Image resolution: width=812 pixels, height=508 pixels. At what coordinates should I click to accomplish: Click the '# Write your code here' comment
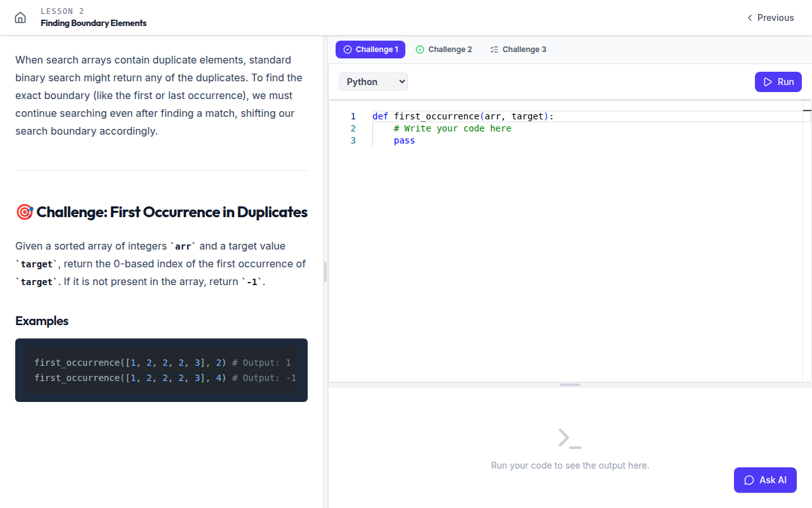[452, 128]
